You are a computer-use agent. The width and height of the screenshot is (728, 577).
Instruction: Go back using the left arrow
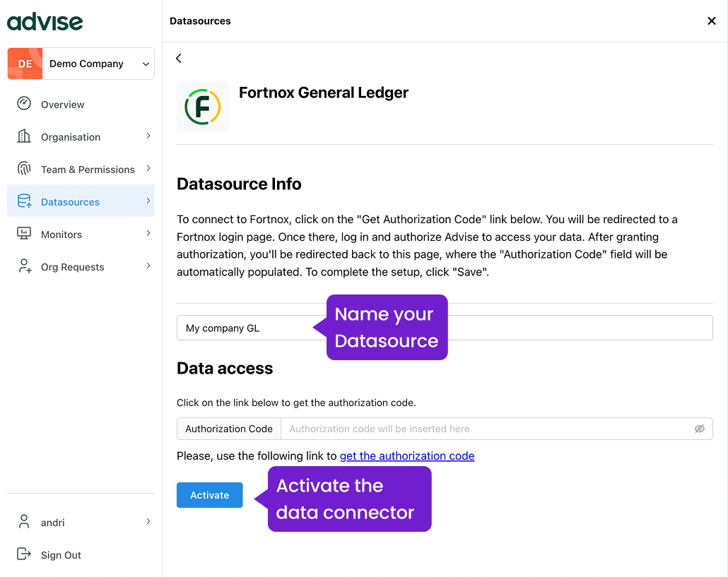tap(179, 59)
